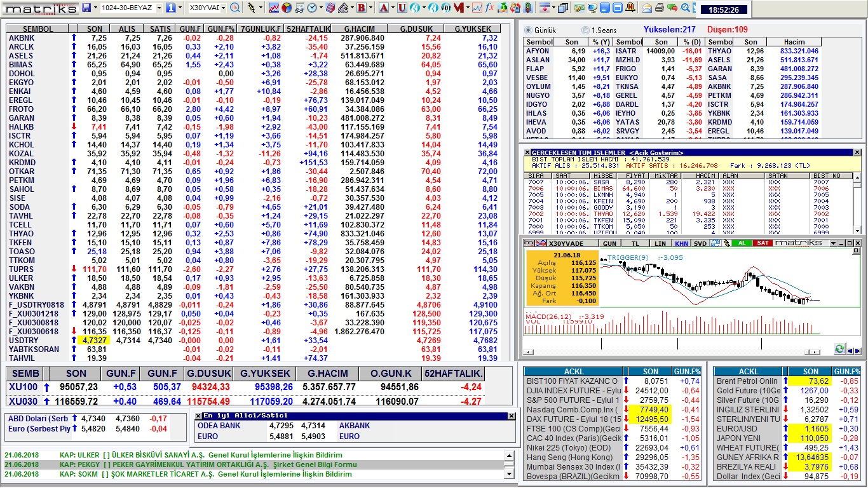This screenshot has height=488, width=868.
Task: Select the Günlük radio button
Action: tap(528, 30)
